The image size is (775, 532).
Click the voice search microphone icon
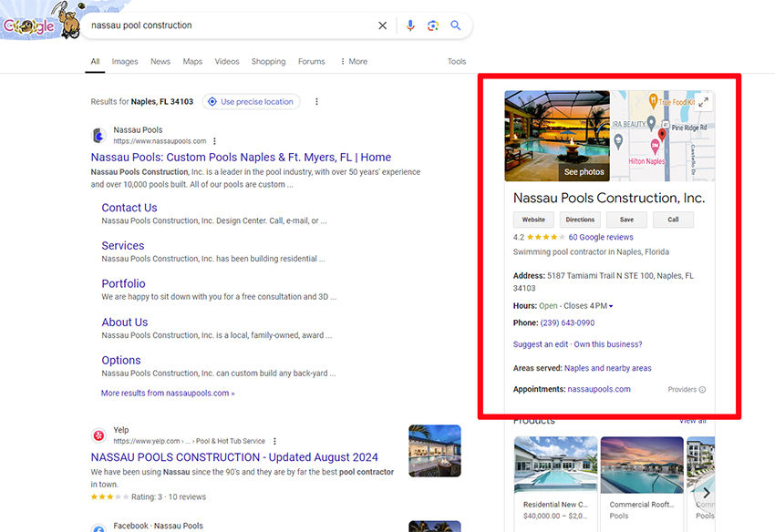410,26
